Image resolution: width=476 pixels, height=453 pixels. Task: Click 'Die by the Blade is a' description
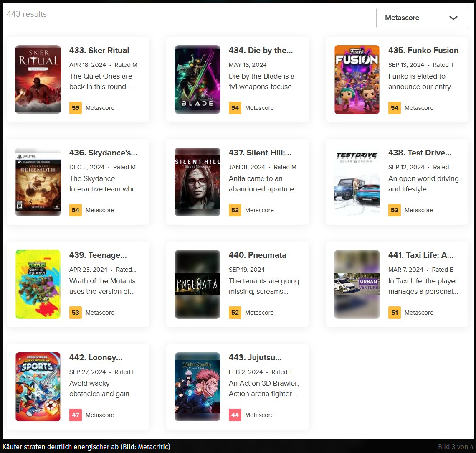click(263, 81)
